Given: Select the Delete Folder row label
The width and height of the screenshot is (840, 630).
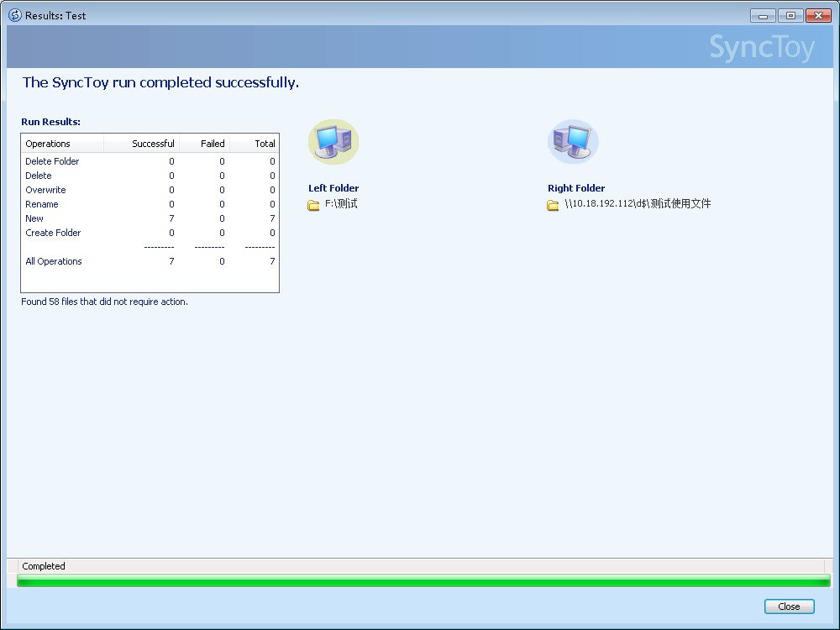Looking at the screenshot, I should pos(52,161).
